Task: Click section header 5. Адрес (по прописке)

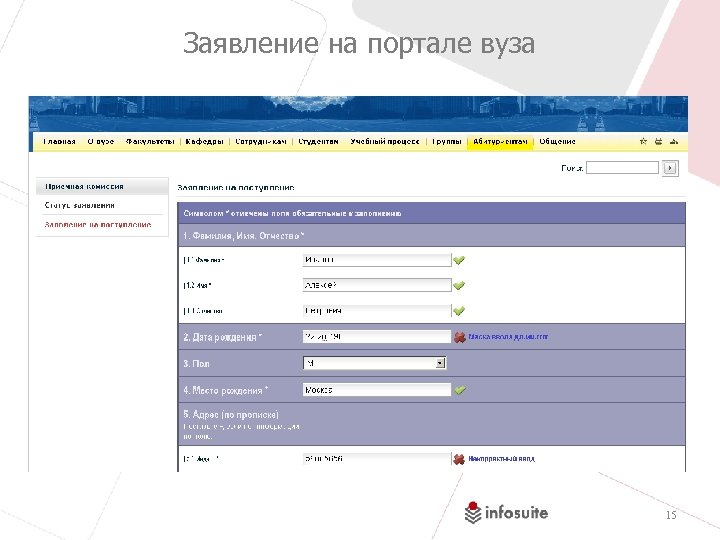Action: coord(231,414)
